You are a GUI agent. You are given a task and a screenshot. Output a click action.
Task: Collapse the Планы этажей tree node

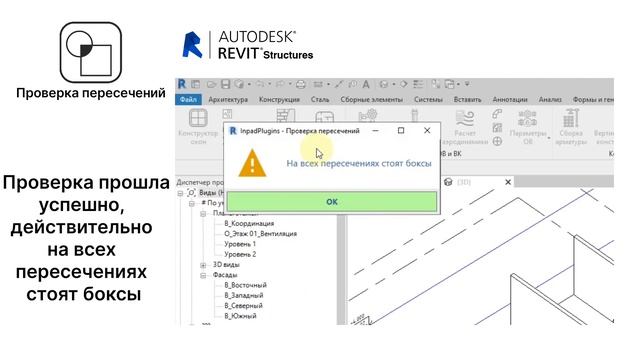tap(203, 213)
